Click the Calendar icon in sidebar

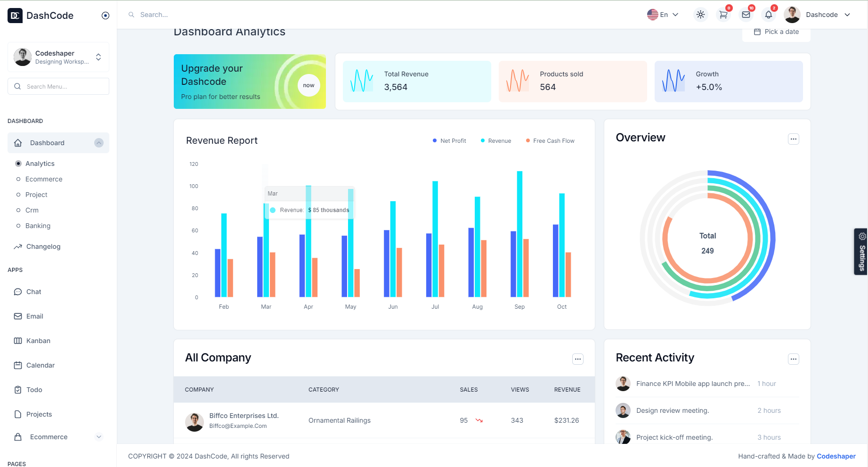click(18, 365)
